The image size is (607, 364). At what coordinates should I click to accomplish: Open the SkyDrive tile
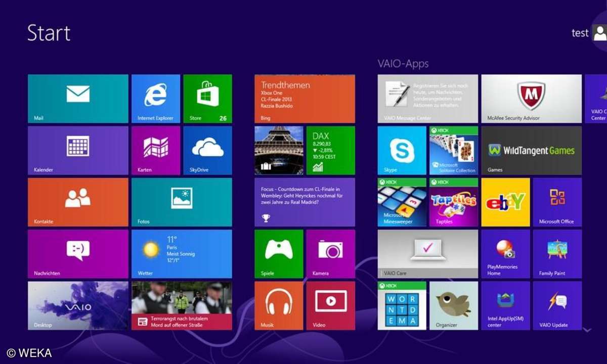pyautogui.click(x=207, y=151)
